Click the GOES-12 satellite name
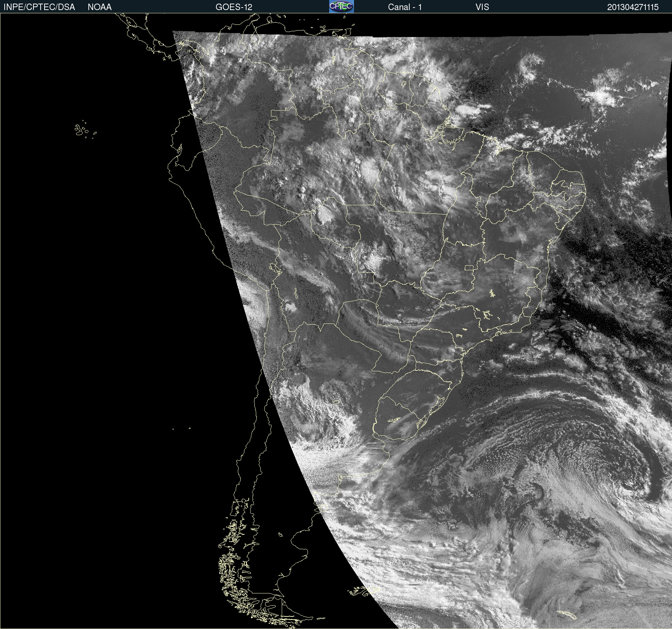Viewport: 672px width, 629px height. click(234, 7)
